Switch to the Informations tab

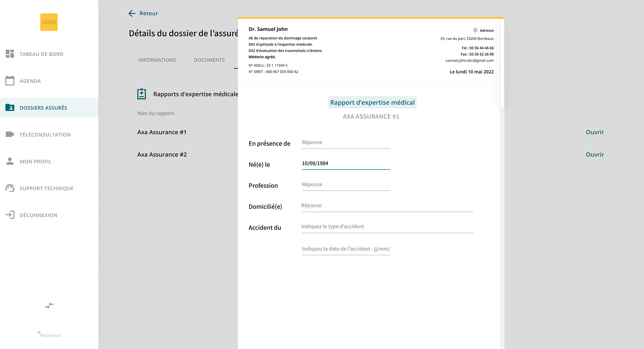coord(157,60)
